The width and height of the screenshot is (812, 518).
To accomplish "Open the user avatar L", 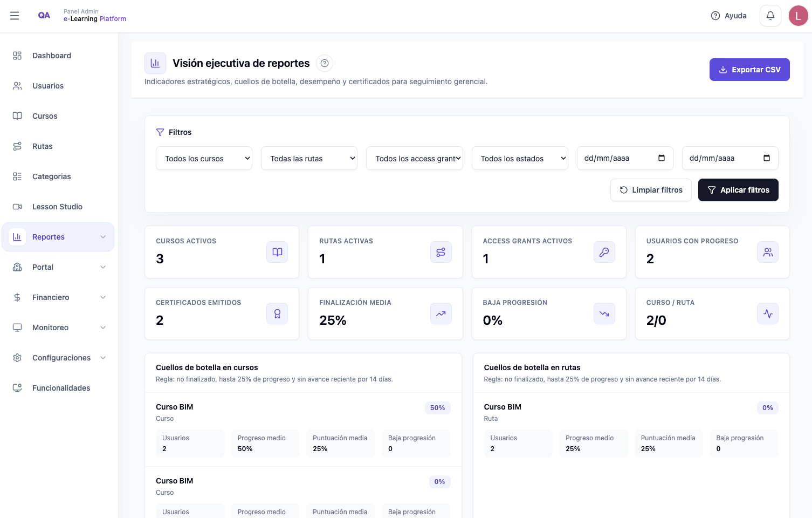I will [798, 16].
